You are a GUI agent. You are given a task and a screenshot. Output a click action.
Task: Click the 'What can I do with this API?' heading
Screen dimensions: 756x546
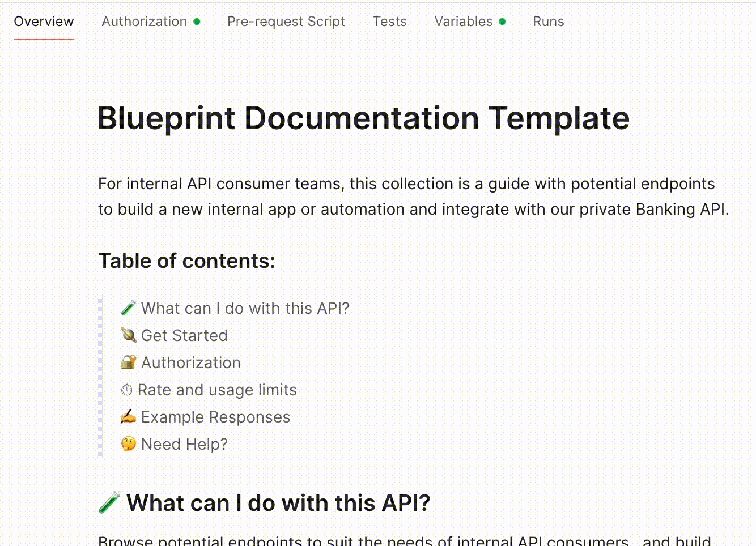(x=278, y=503)
